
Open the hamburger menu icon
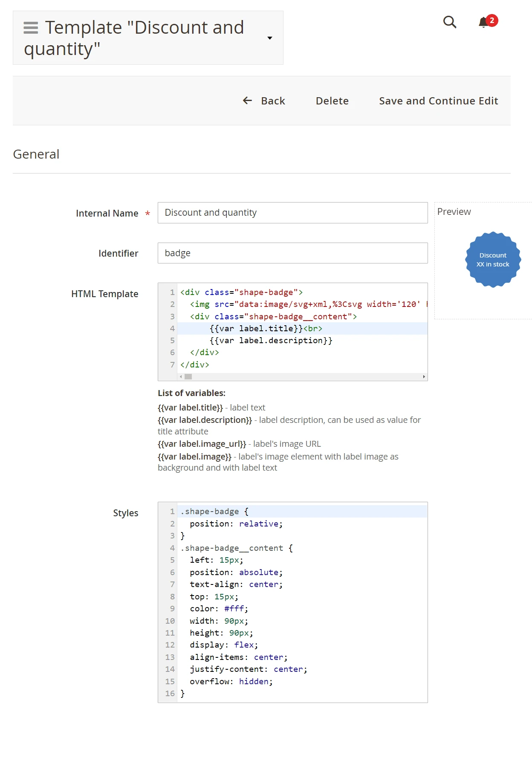31,28
